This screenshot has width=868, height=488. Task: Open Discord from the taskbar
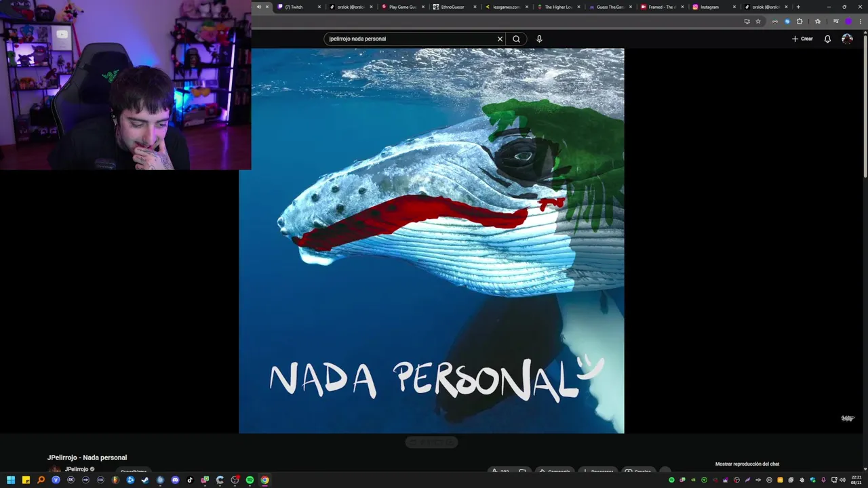coord(175,480)
